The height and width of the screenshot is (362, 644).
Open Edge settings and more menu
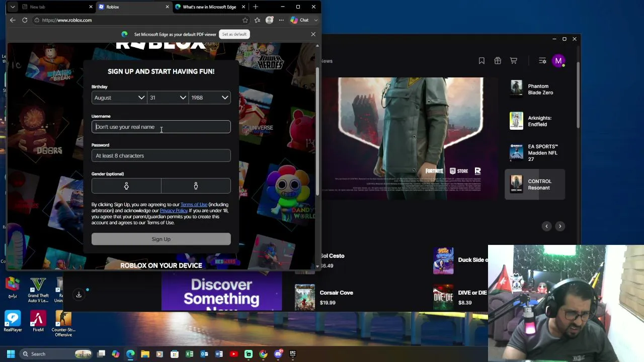pyautogui.click(x=281, y=20)
